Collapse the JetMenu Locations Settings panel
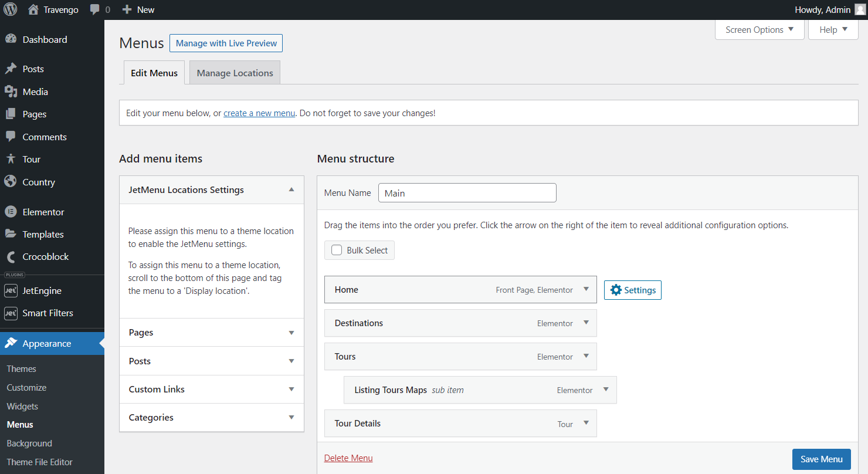Screen dimensions: 868x474 (x=291, y=189)
